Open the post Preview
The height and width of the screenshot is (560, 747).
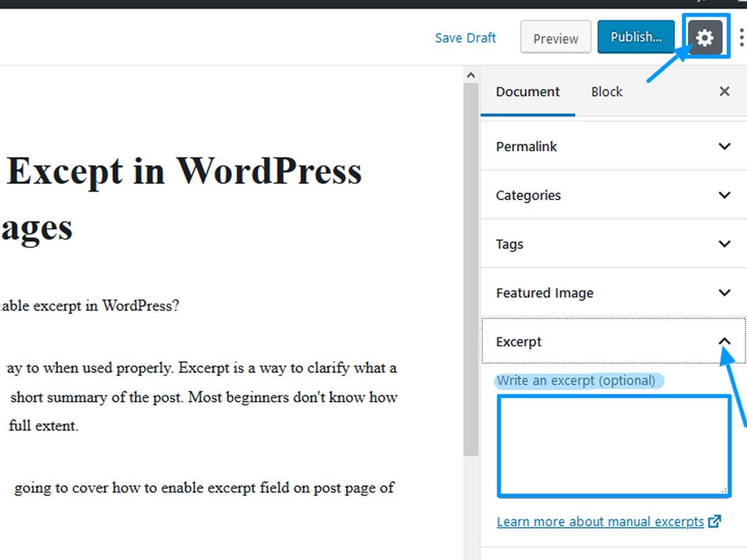pos(556,39)
